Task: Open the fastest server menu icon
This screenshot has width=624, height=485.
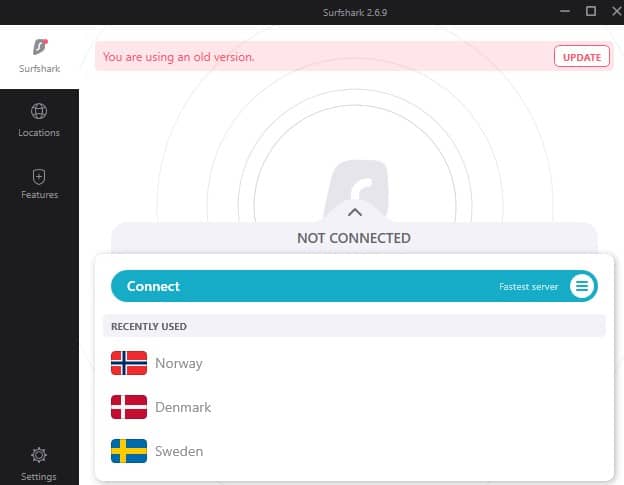Action: (x=582, y=286)
